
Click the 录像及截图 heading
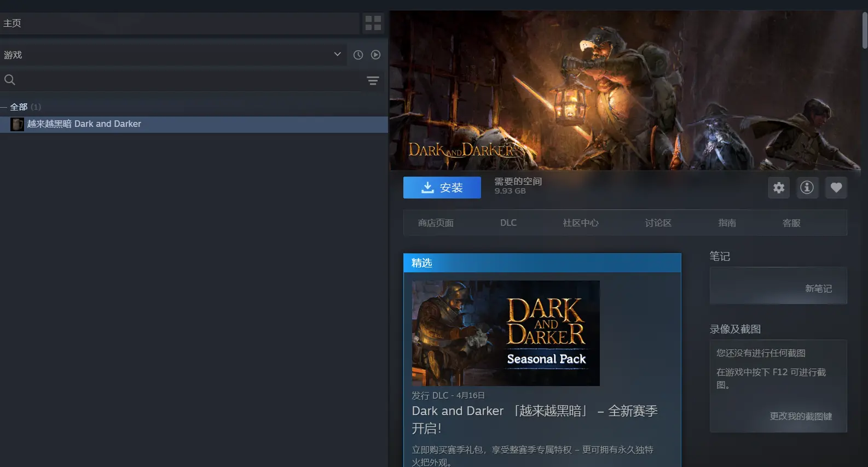pos(735,329)
